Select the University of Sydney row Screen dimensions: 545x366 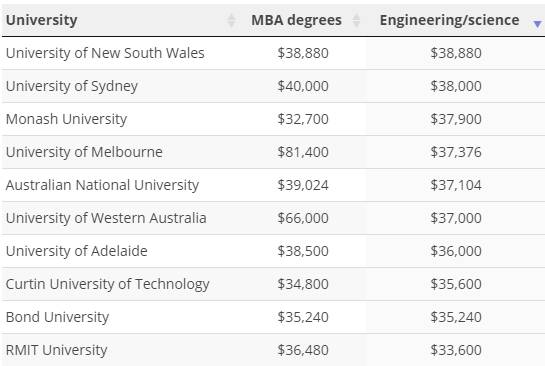tap(273, 86)
